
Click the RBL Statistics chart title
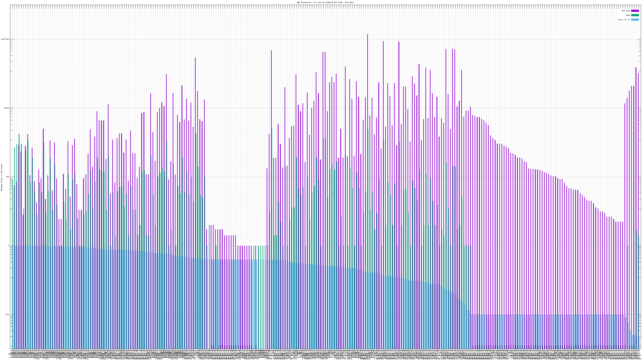(325, 2)
